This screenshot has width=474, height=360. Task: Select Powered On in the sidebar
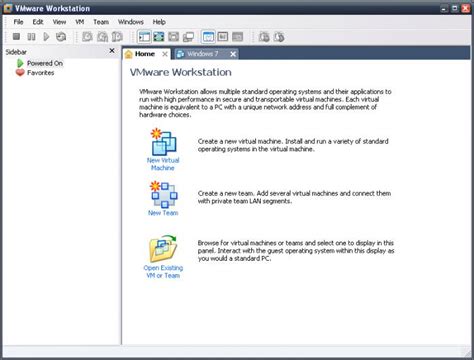click(45, 63)
